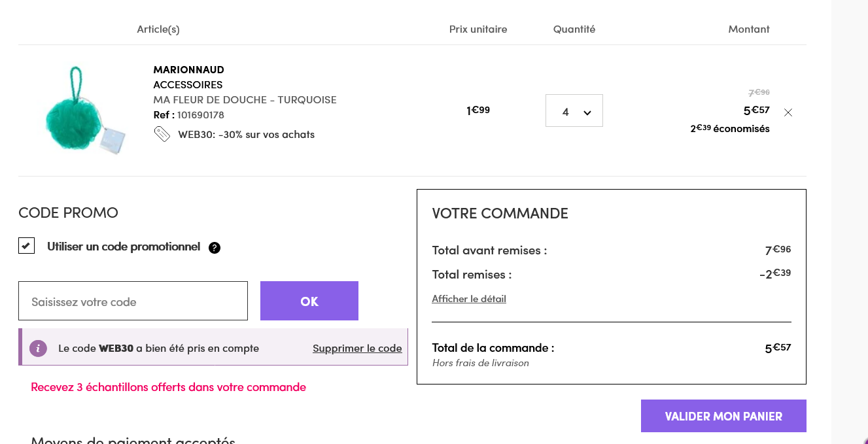Image resolution: width=868 pixels, height=444 pixels.
Task: Expand order details via 'Afficher le détail'
Action: (x=468, y=299)
